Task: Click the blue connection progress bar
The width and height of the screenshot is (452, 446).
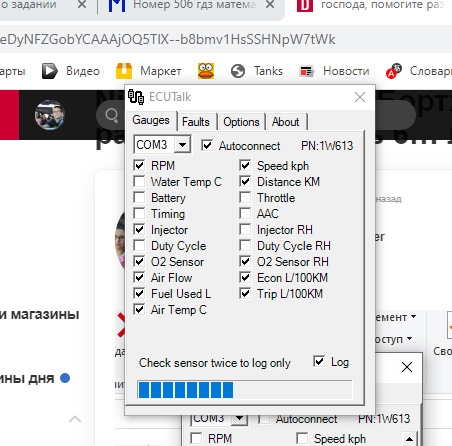Action: coord(245,390)
